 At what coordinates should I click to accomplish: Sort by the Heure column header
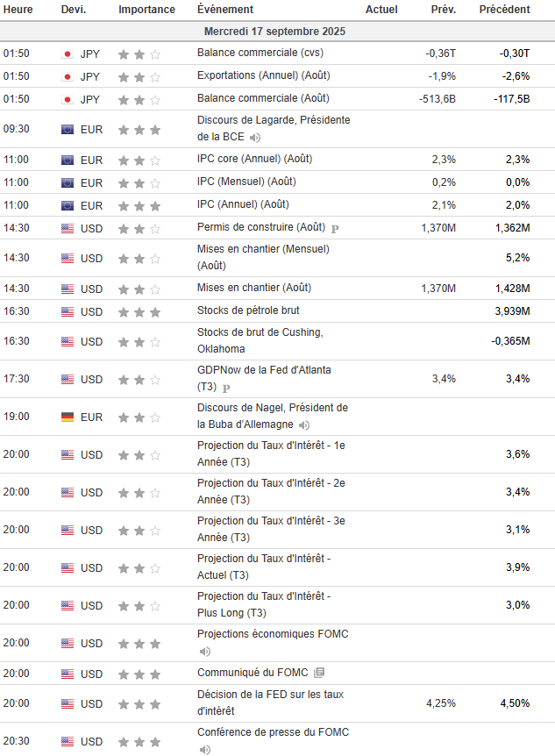tap(17, 9)
